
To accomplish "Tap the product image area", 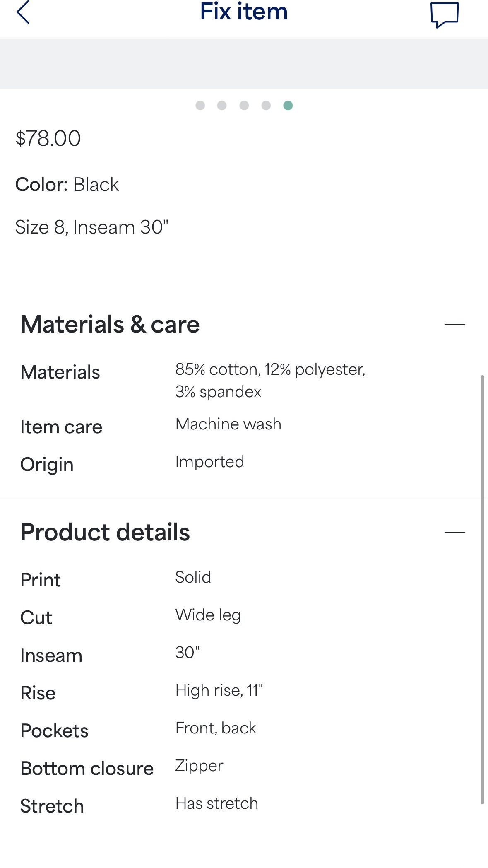I will [244, 64].
